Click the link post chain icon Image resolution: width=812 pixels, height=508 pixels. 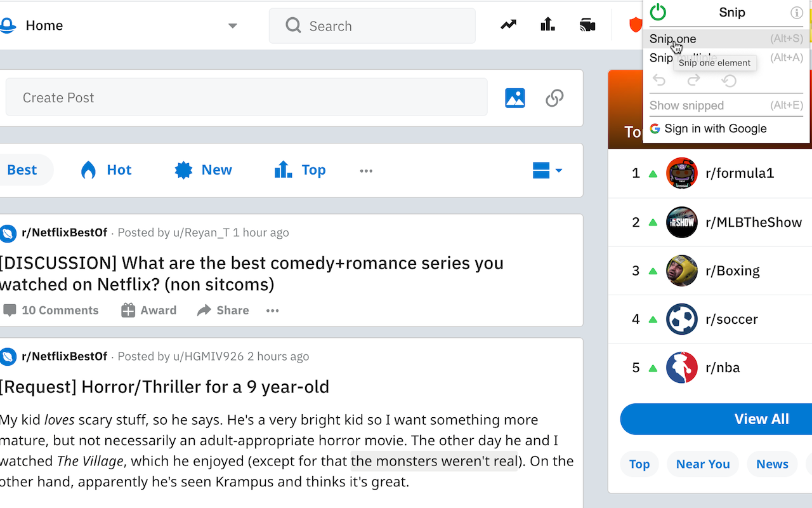[554, 98]
